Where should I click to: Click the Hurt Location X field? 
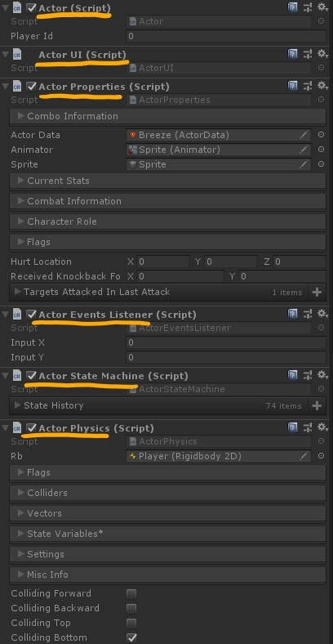(163, 262)
